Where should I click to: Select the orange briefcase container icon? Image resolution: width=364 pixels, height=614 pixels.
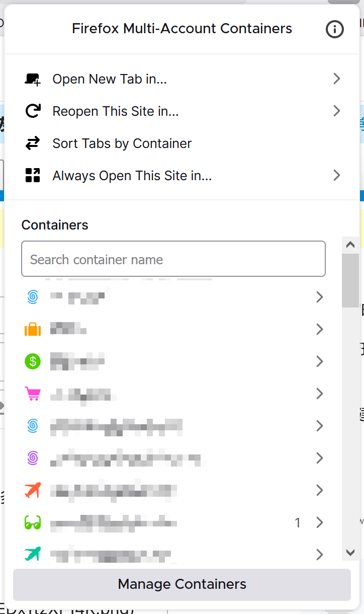coord(33,330)
